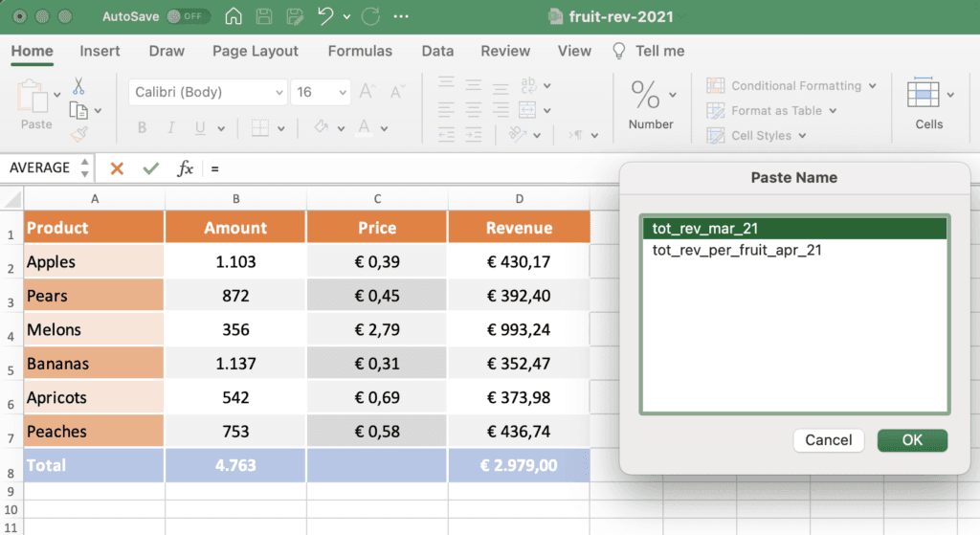The height and width of the screenshot is (535, 980).
Task: Click Cancel in Paste Name dialog
Action: click(x=829, y=440)
